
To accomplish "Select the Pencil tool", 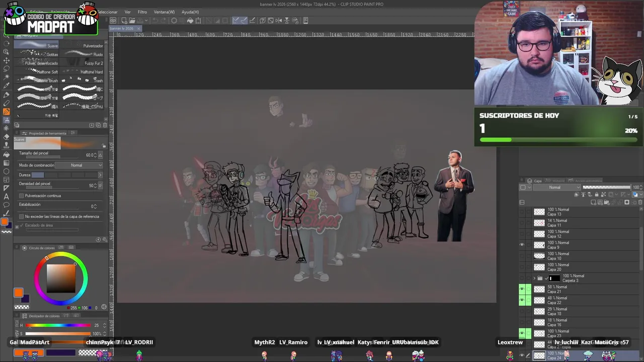I will [x=6, y=103].
